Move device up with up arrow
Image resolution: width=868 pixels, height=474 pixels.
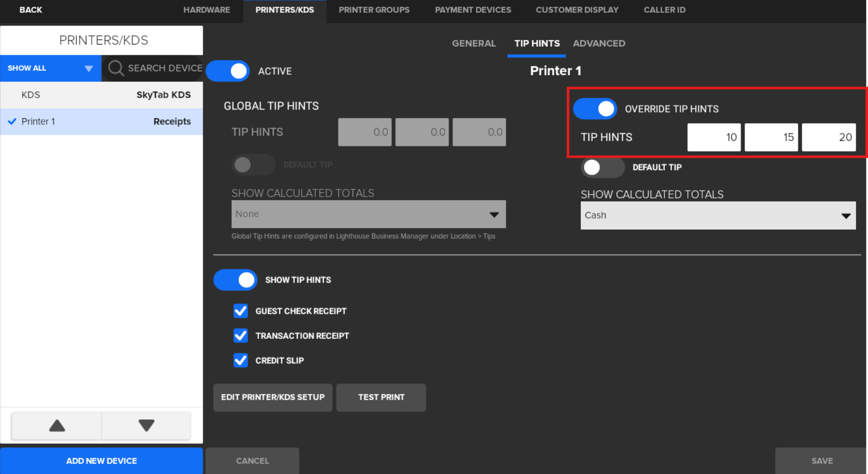tap(57, 425)
